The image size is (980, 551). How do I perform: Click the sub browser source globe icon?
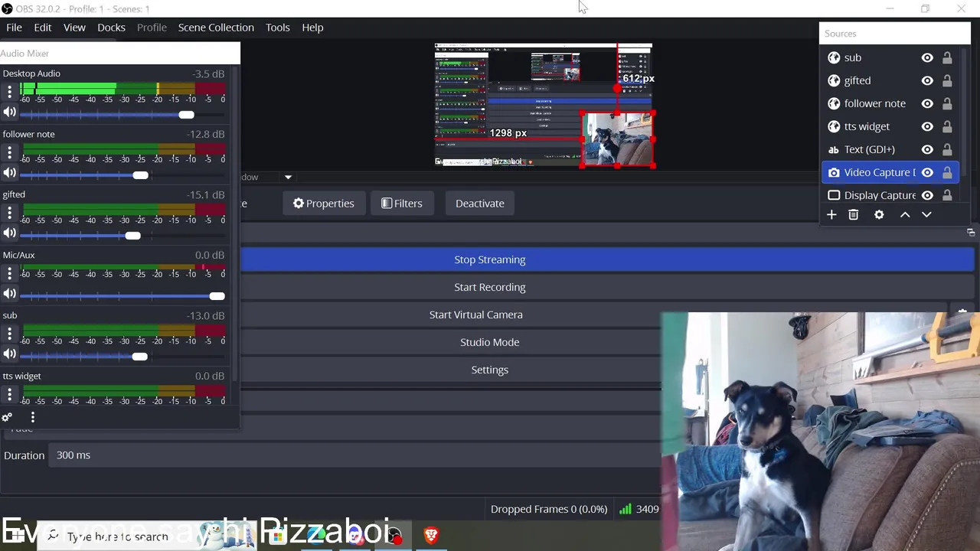coord(834,57)
